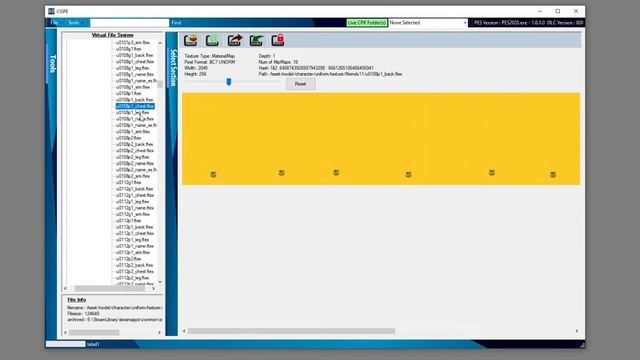Click the texture preview scroll-right arrow
The image size is (640, 360).
(x=577, y=331)
